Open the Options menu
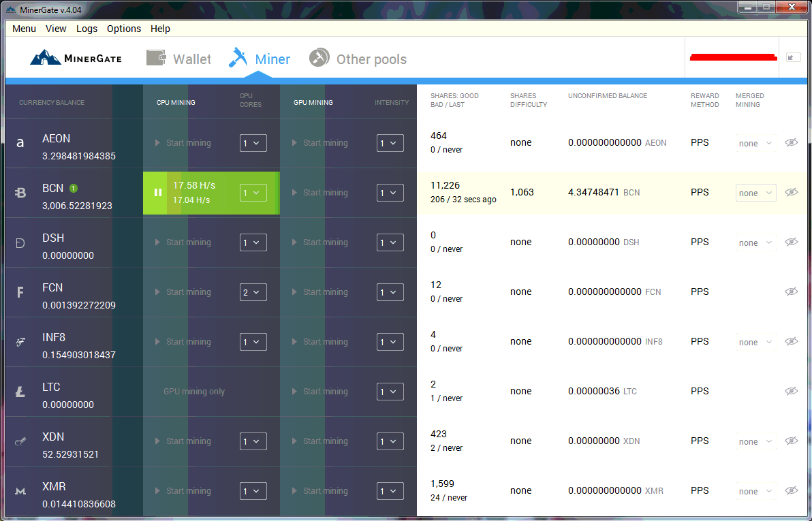The image size is (812, 521). click(123, 29)
